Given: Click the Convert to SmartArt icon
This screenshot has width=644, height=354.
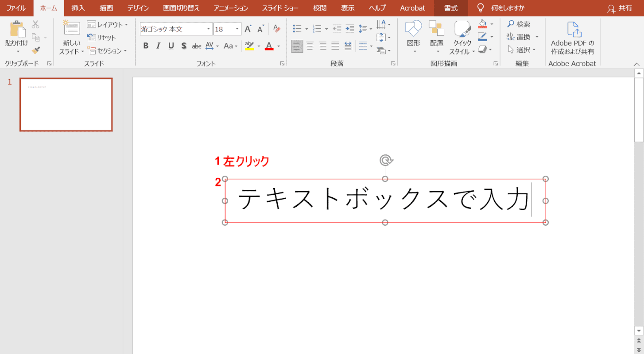Looking at the screenshot, I should tap(381, 50).
